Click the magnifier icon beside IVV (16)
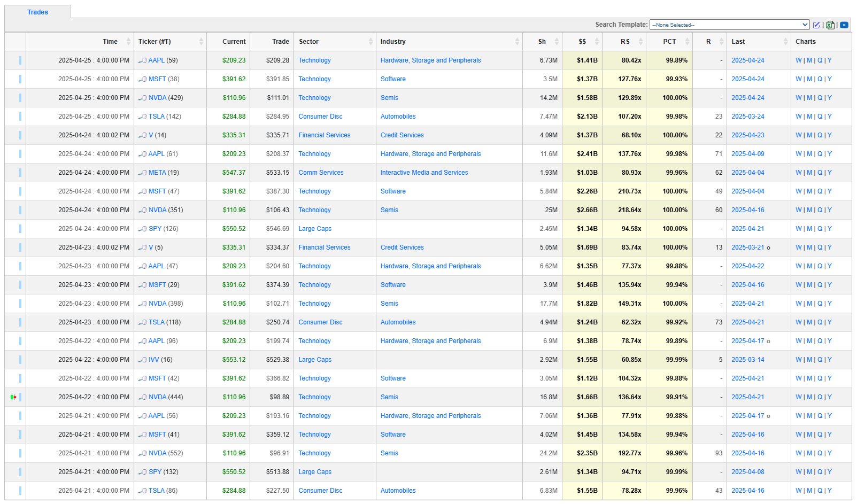Image resolution: width=857 pixels, height=504 pixels. pyautogui.click(x=142, y=360)
